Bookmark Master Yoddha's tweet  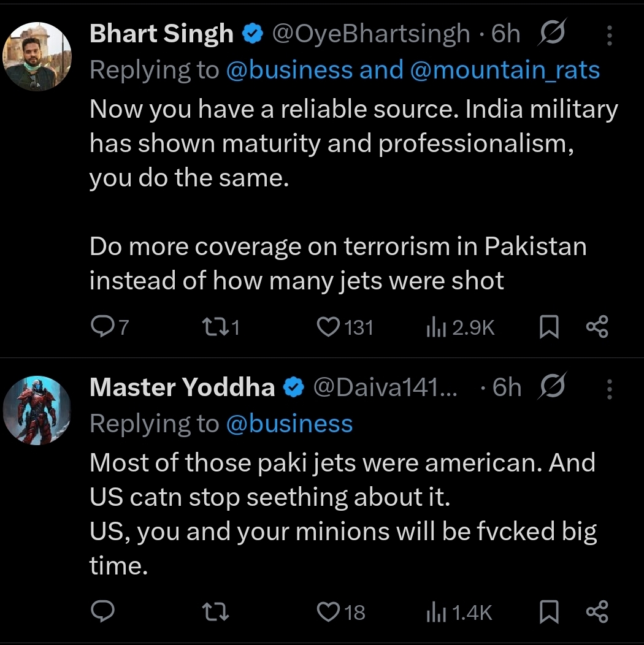tap(549, 611)
